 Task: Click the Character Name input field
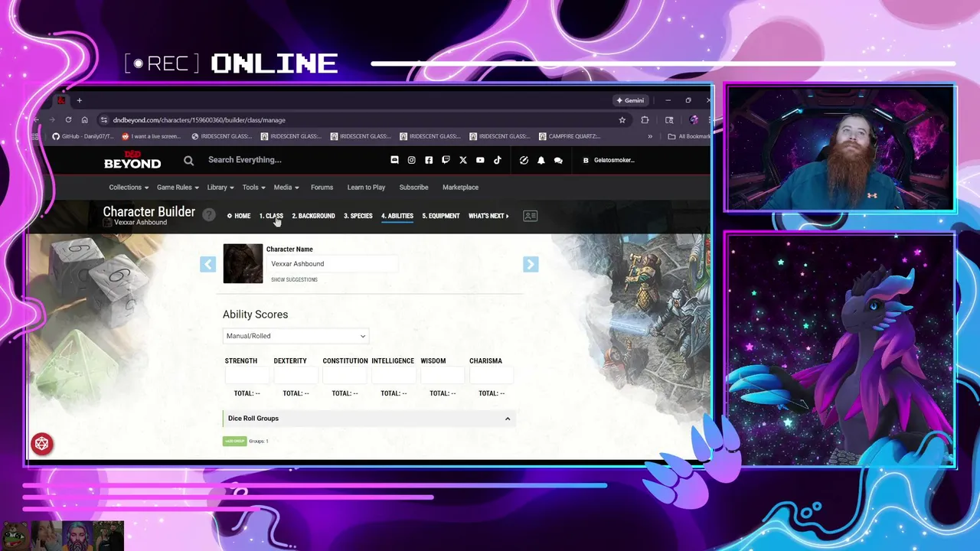(333, 264)
